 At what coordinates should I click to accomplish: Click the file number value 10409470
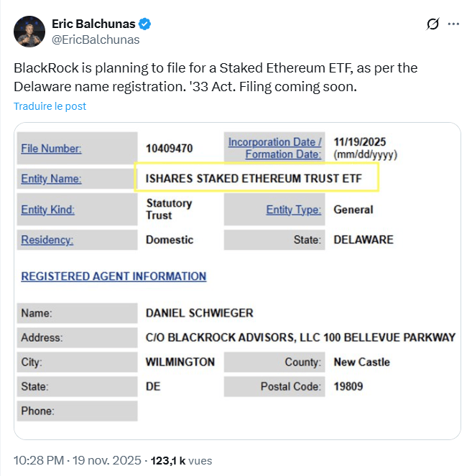[x=169, y=149]
